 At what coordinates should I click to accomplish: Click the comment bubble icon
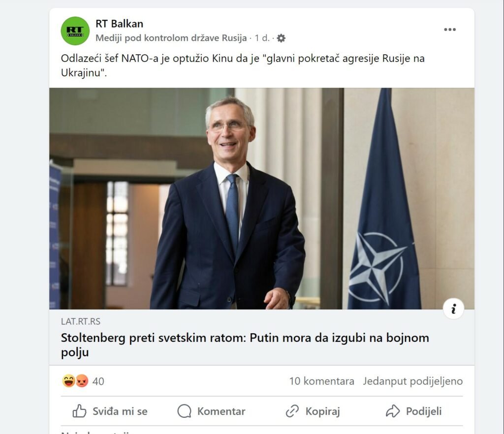point(184,411)
